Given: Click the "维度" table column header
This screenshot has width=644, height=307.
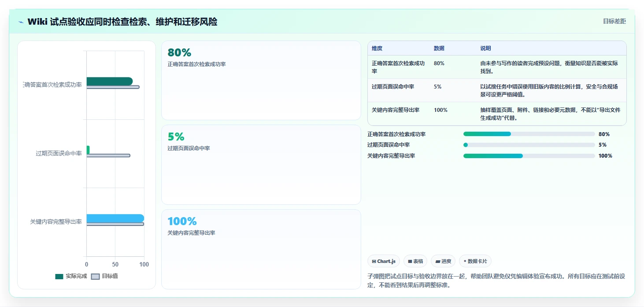Looking at the screenshot, I should (377, 48).
